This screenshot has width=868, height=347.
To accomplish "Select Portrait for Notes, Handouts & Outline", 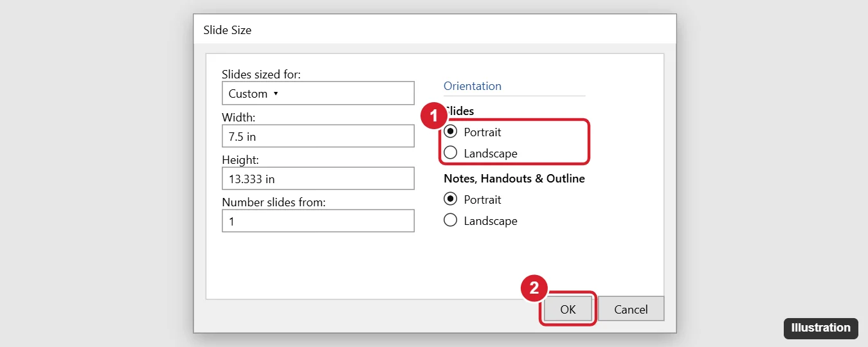I will click(x=451, y=199).
